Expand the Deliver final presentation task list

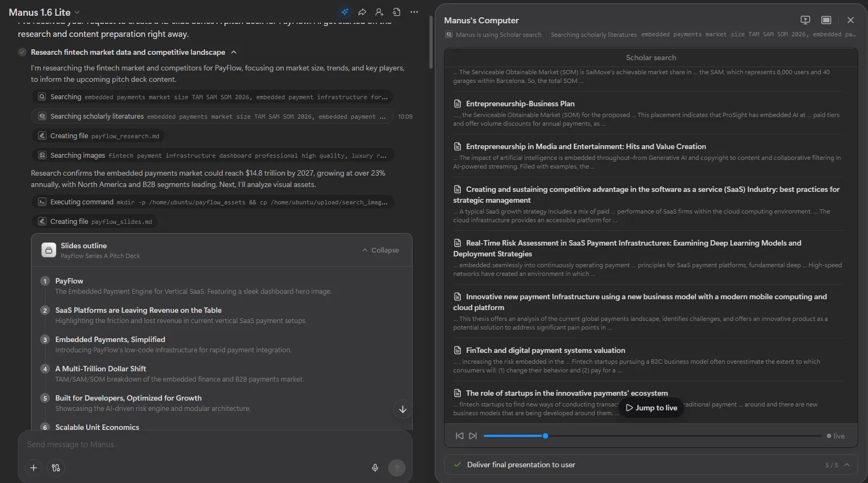[x=847, y=465]
